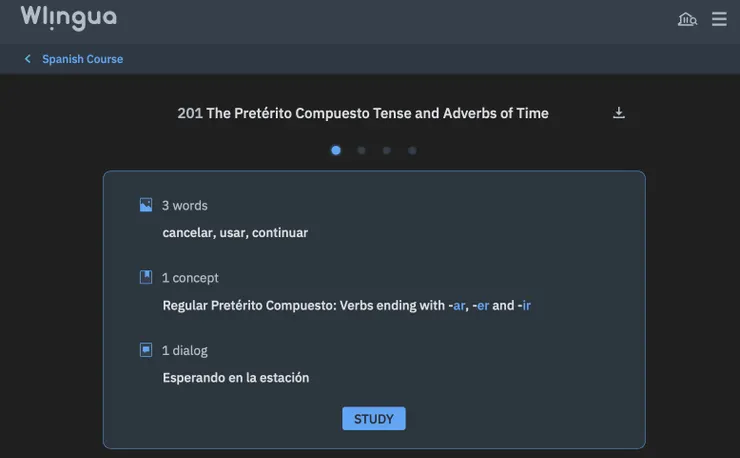Go back to Spanish Course
Viewport: 740px width, 458px height.
tap(82, 59)
